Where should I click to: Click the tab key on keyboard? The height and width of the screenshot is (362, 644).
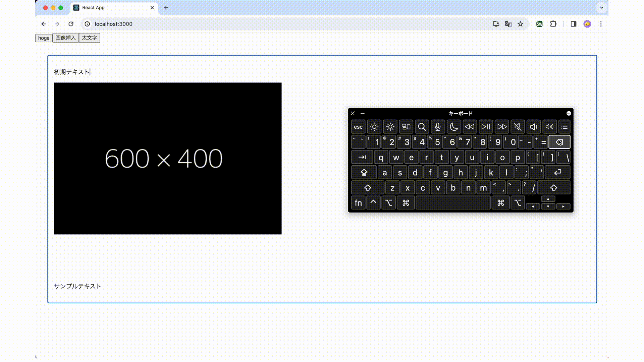pos(362,157)
